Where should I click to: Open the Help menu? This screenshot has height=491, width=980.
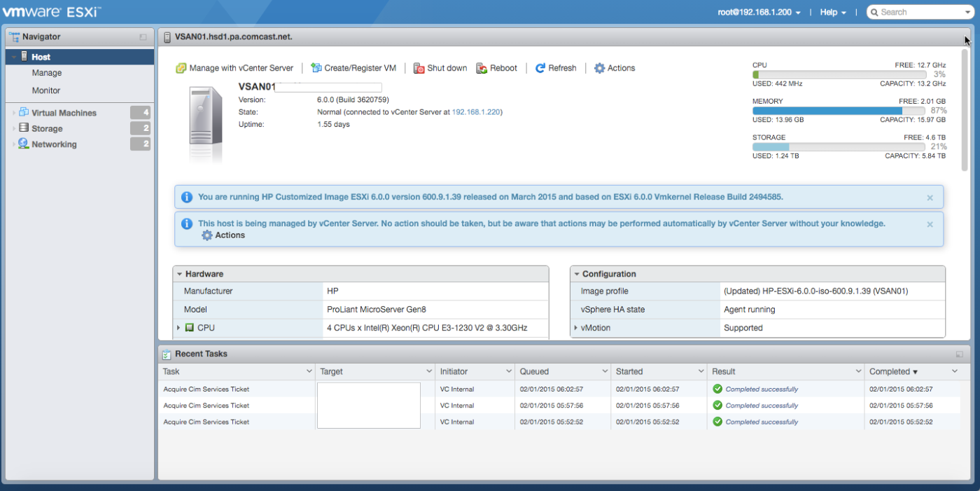(832, 12)
